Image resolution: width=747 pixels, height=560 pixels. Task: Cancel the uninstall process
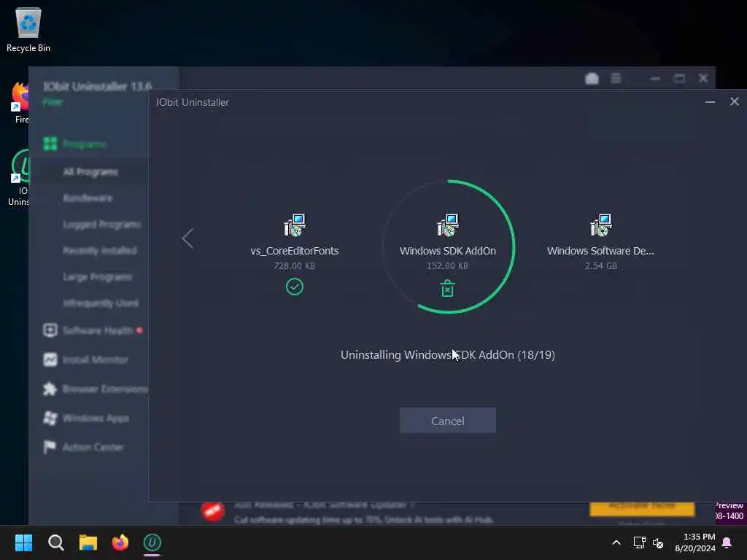coord(447,421)
